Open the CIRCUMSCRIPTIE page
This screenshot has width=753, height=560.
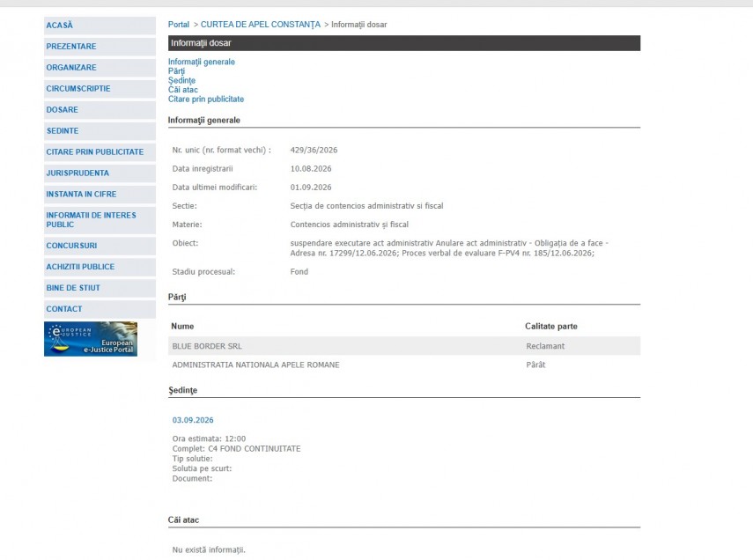(100, 89)
